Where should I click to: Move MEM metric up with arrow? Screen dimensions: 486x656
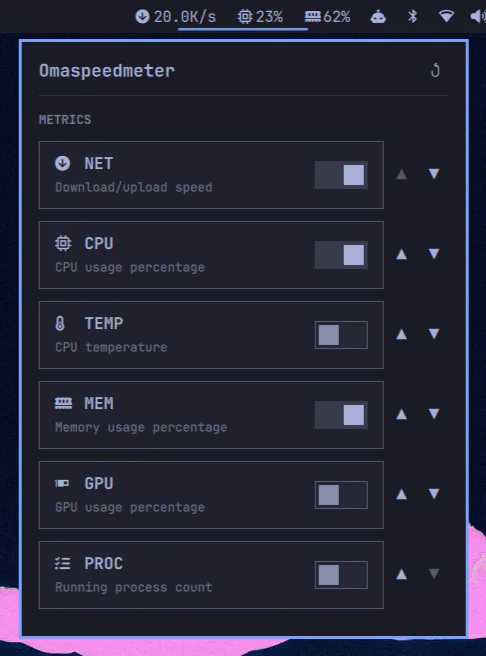tap(402, 414)
